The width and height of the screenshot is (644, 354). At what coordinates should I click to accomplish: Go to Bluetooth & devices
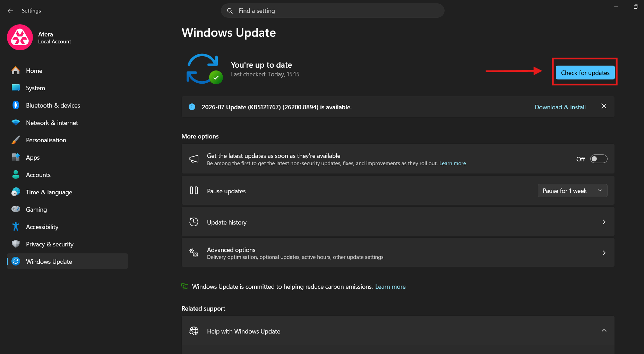[67, 105]
